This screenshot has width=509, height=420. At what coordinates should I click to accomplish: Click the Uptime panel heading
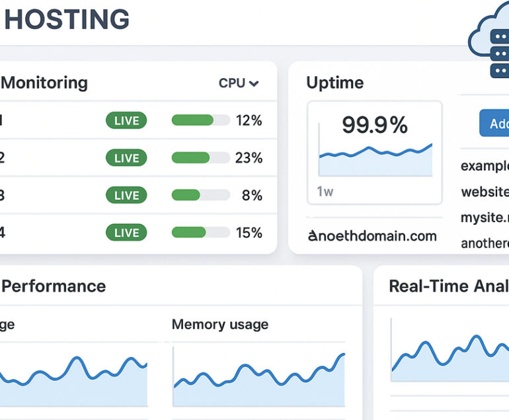click(334, 83)
